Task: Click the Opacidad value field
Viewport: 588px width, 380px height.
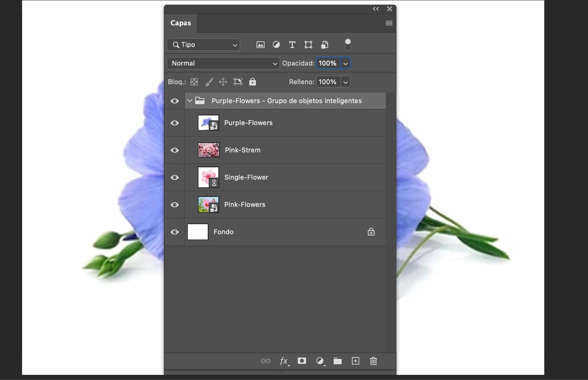Action: click(328, 63)
